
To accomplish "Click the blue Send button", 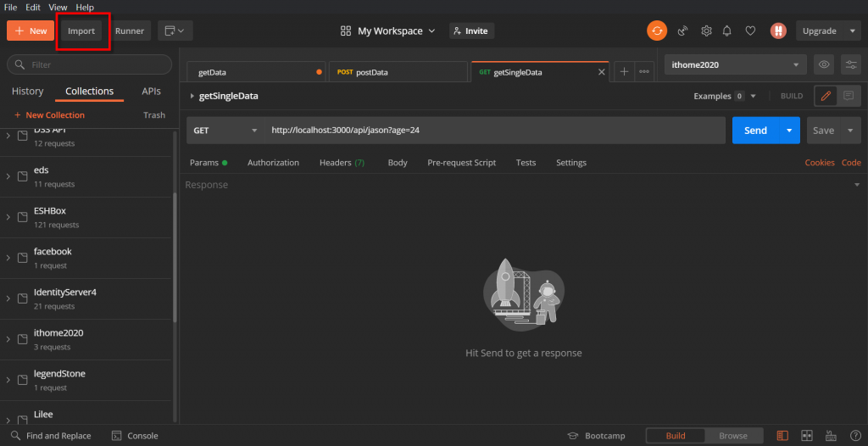I will (755, 131).
